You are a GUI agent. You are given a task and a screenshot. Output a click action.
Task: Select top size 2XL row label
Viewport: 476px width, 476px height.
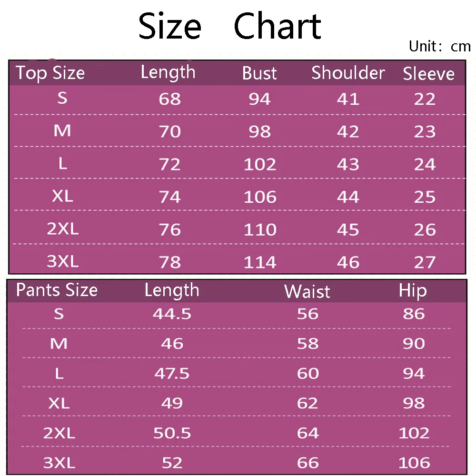click(63, 228)
